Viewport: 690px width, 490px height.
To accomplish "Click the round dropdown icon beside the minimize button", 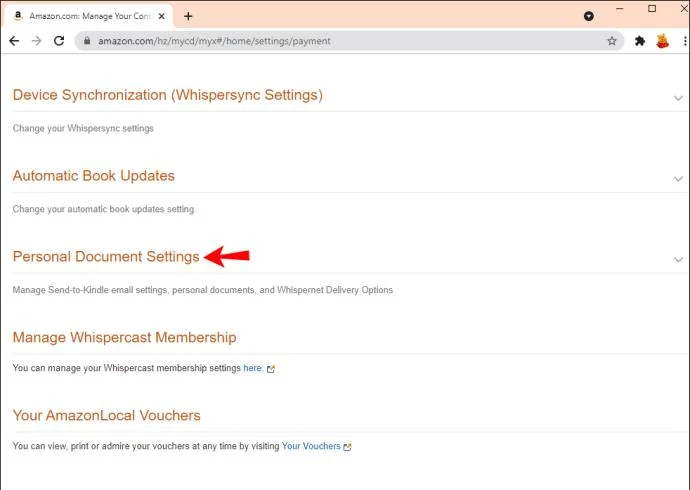I will click(x=589, y=16).
